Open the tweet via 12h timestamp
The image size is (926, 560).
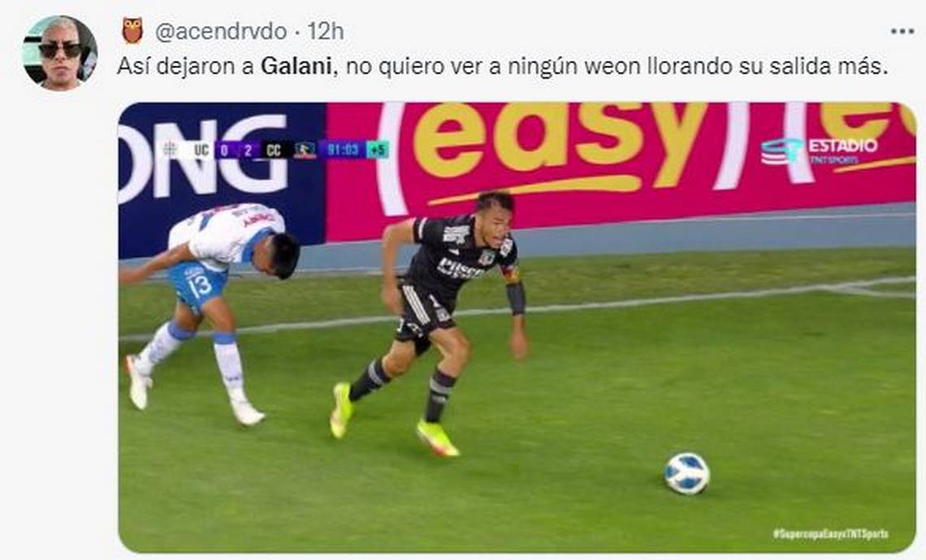tap(326, 32)
